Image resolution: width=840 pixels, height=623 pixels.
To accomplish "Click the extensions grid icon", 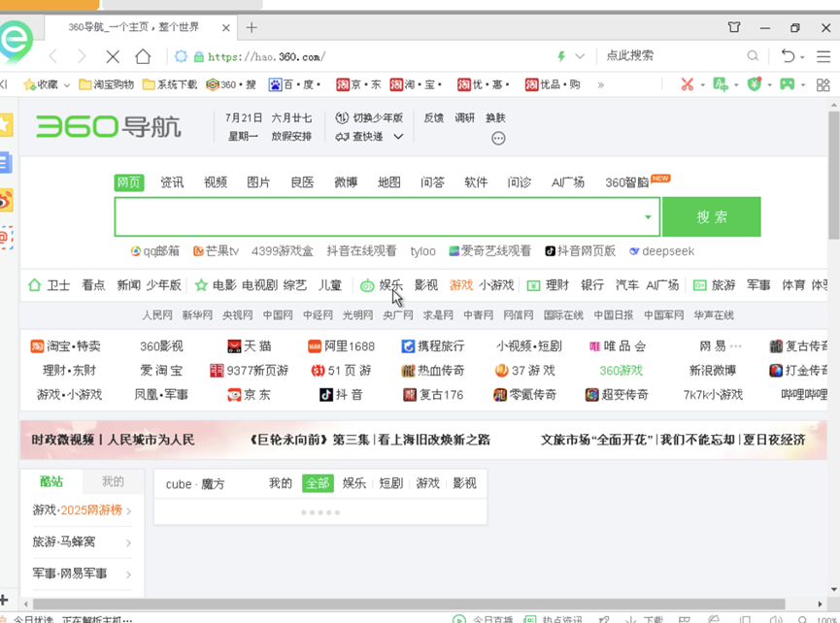I will [x=823, y=84].
